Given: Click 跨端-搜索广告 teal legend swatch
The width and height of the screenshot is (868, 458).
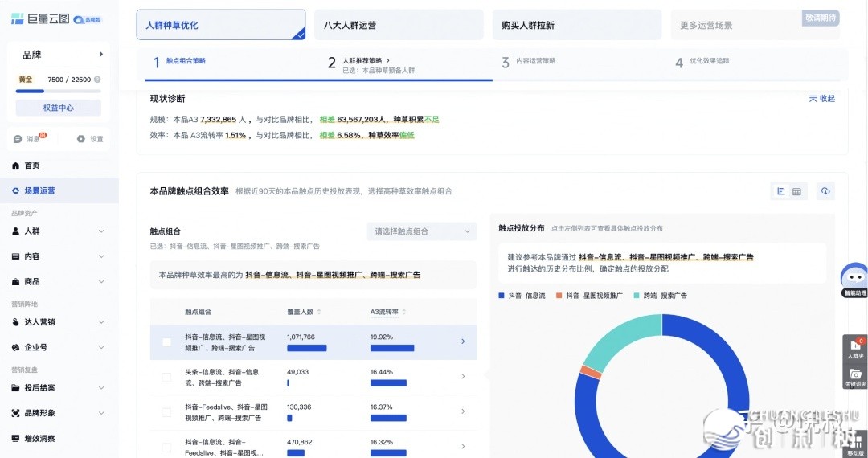Looking at the screenshot, I should tap(637, 296).
